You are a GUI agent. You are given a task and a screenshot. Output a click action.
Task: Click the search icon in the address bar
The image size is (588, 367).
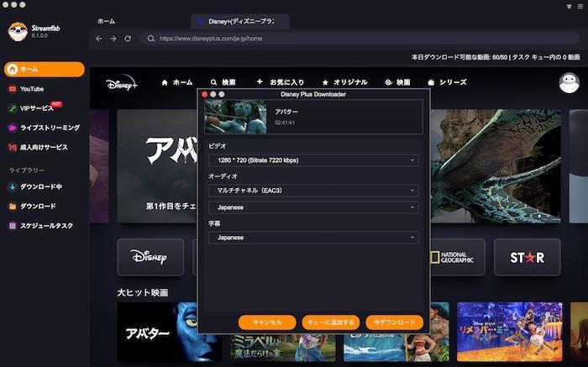[x=150, y=39]
